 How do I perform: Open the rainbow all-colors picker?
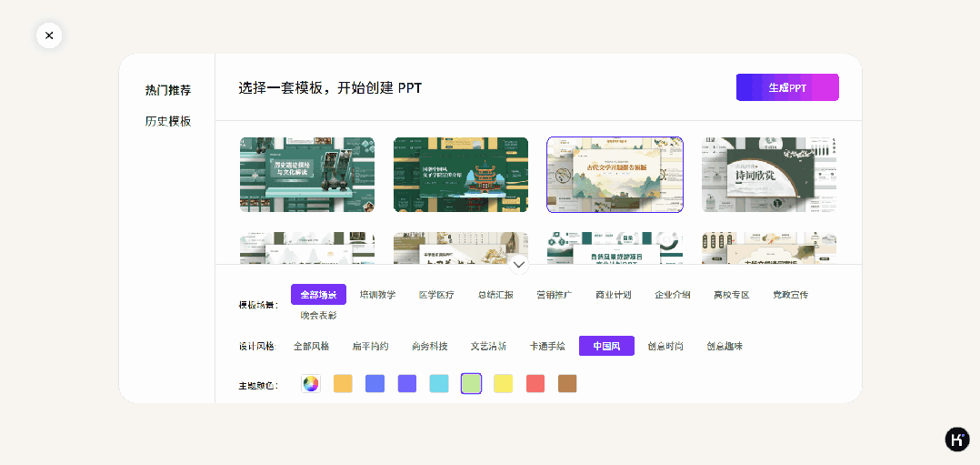[311, 384]
